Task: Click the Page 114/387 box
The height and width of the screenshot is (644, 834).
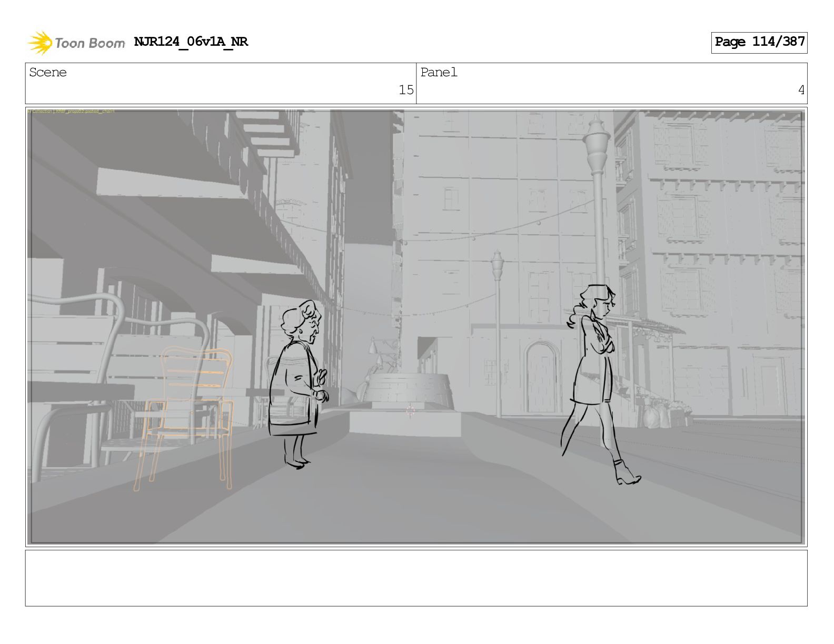Action: (759, 42)
